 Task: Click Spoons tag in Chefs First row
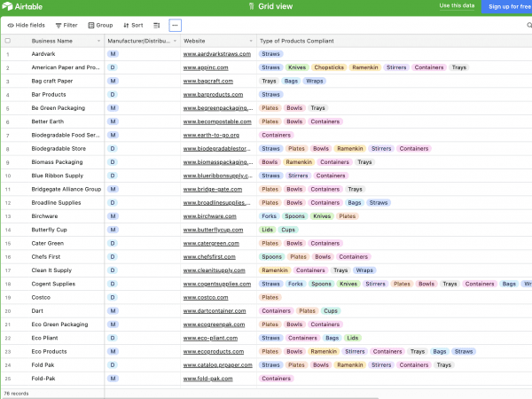[x=272, y=257]
